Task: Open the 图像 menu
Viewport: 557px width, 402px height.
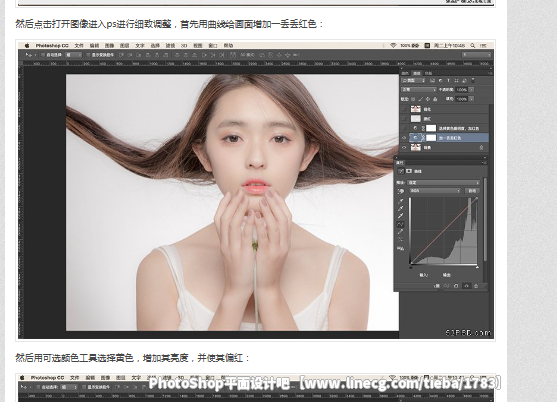Action: tap(109, 45)
